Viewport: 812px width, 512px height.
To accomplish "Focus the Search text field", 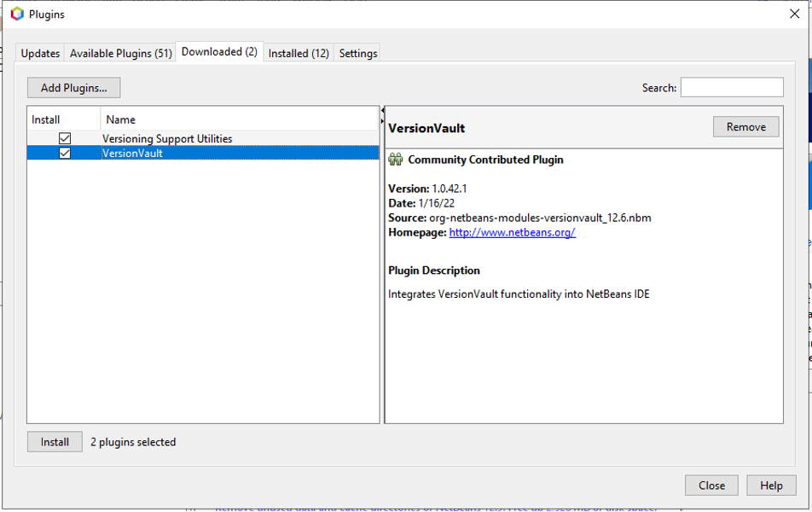I will (x=731, y=87).
